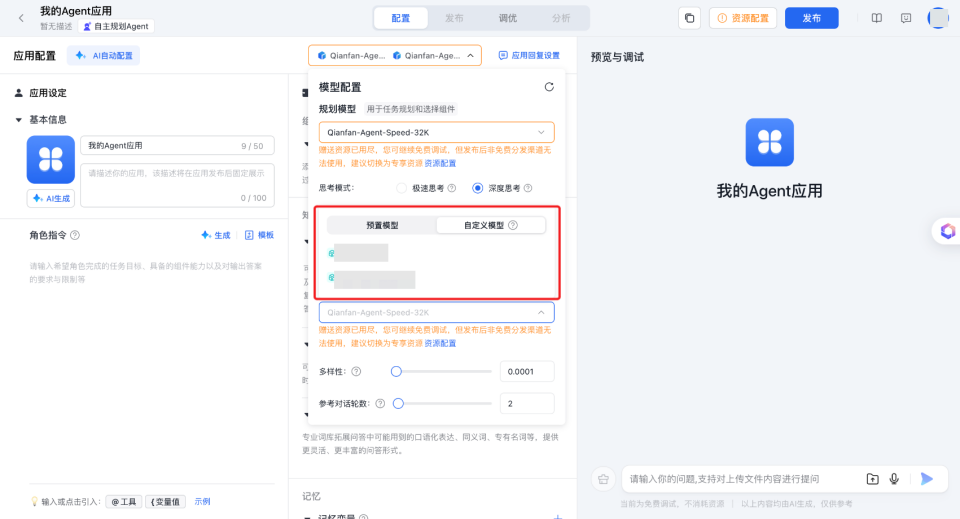Screen dimensions: 960x519
Task: Select the 自定义模型 tab
Action: click(x=490, y=225)
